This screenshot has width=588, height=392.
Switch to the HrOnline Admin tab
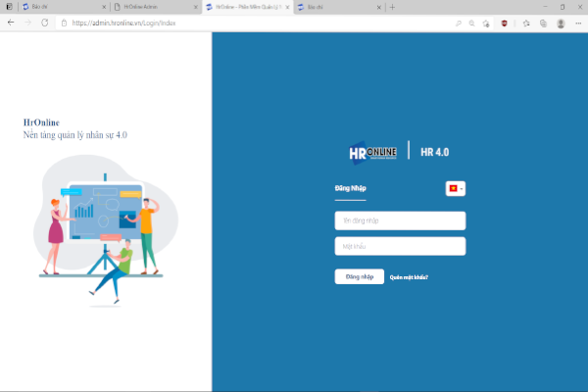155,7
